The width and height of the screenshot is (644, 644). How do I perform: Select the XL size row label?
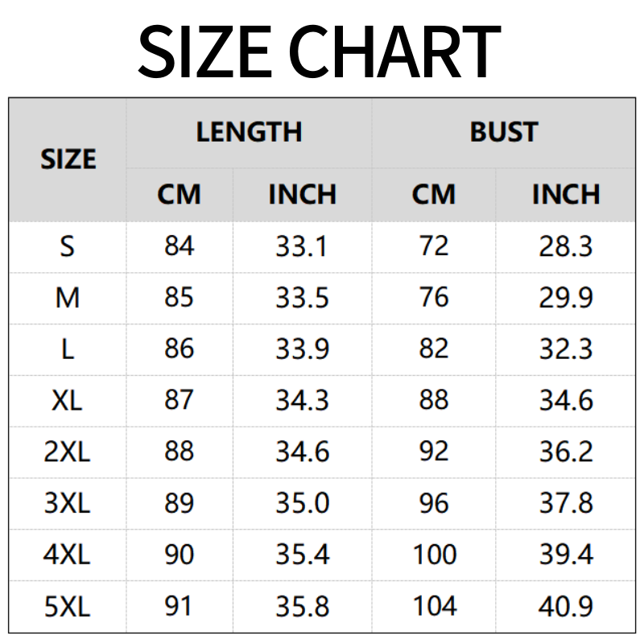coord(68,400)
